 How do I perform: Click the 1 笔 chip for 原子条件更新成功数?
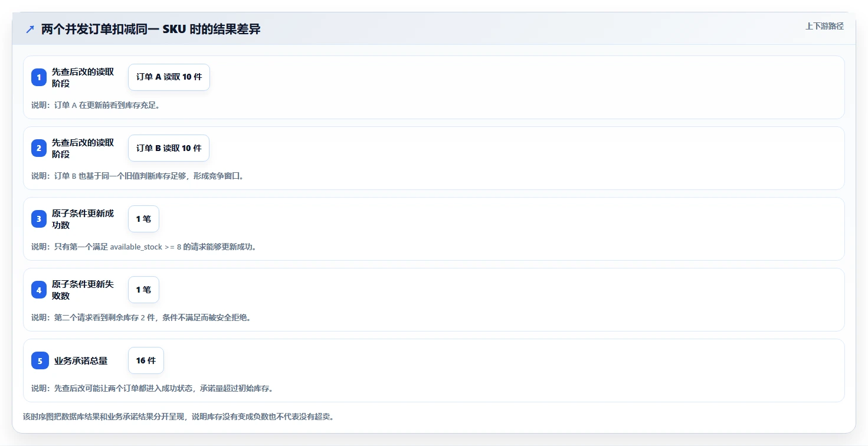click(143, 219)
